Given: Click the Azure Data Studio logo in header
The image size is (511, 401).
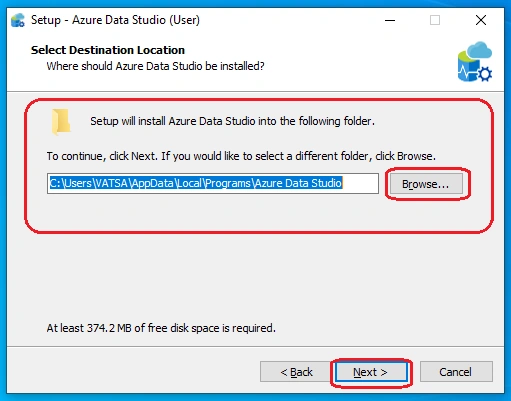Looking at the screenshot, I should click(x=475, y=62).
